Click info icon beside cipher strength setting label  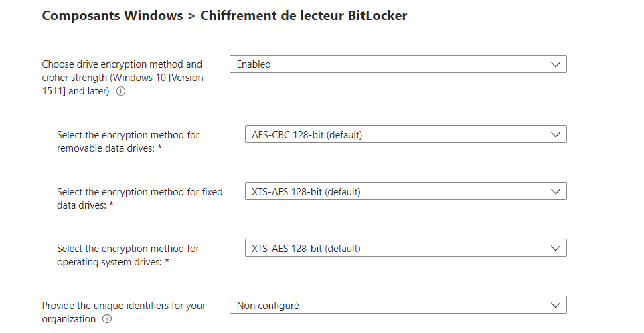point(120,92)
